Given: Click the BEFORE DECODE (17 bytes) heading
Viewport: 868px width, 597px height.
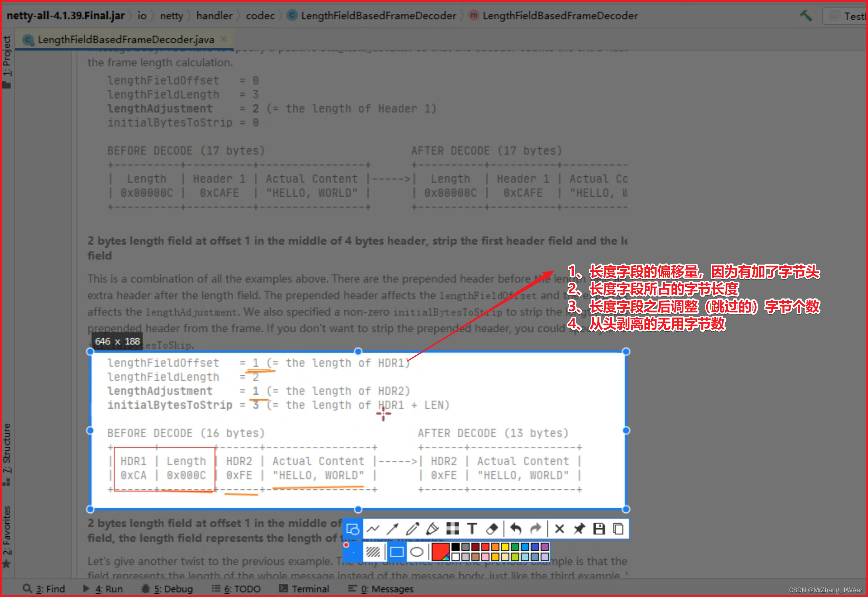Looking at the screenshot, I should point(186,151).
